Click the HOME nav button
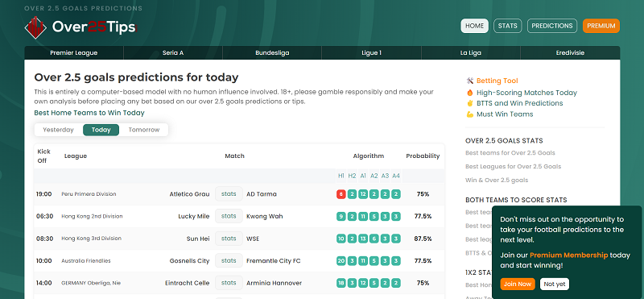The height and width of the screenshot is (299, 644). tap(474, 26)
